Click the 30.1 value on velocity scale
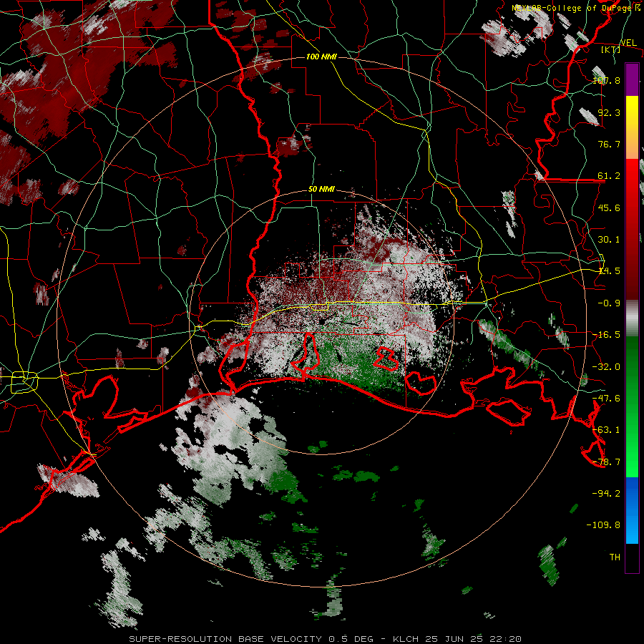 tap(609, 240)
